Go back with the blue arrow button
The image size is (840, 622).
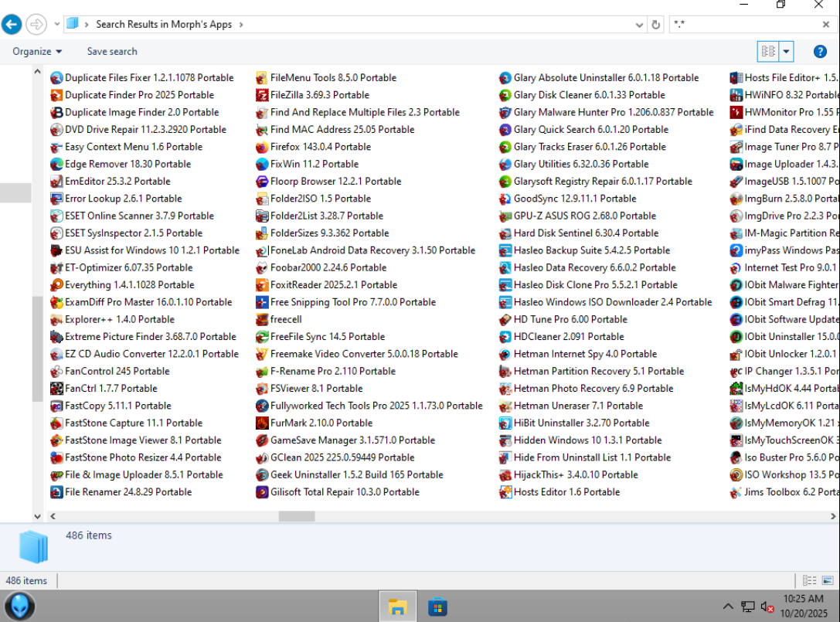coord(12,24)
